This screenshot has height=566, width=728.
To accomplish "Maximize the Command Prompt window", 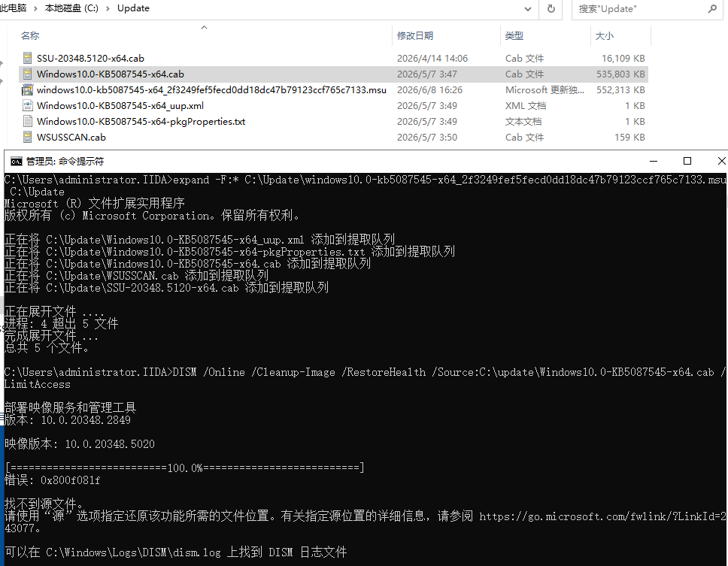I will [687, 161].
